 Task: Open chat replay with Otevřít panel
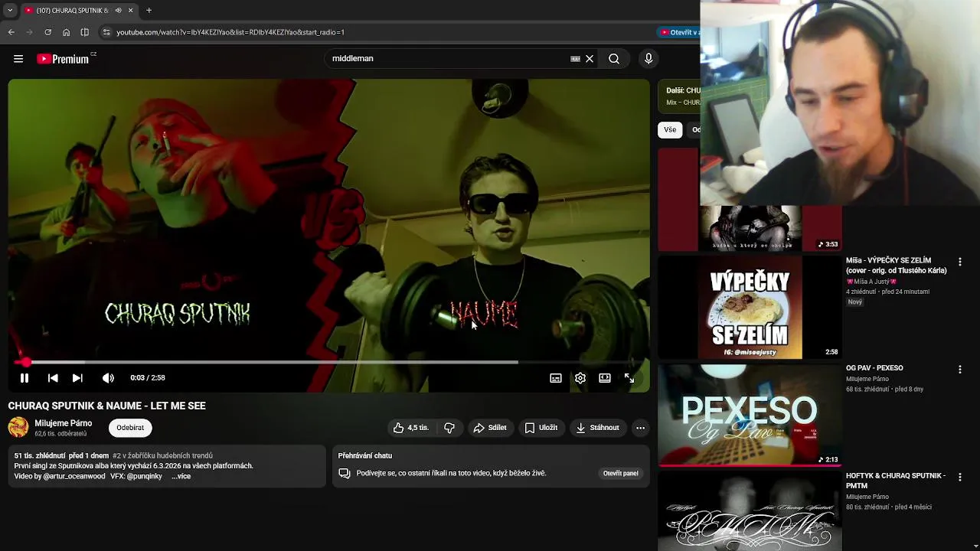click(x=620, y=473)
